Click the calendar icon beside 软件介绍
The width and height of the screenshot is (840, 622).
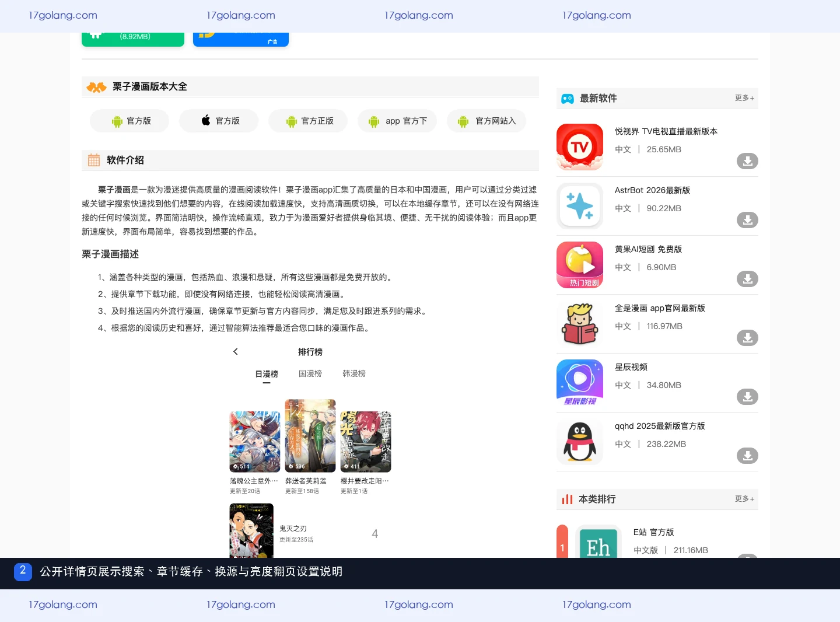[94, 160]
